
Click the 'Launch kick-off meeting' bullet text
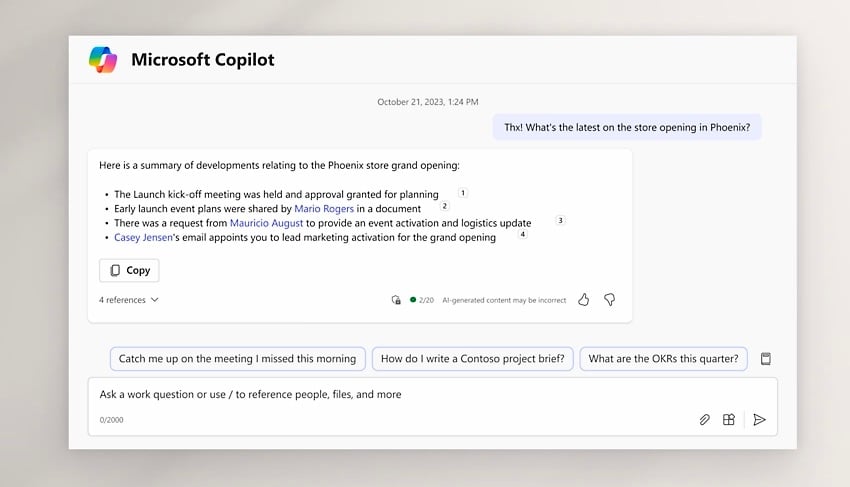pyautogui.click(x=276, y=195)
